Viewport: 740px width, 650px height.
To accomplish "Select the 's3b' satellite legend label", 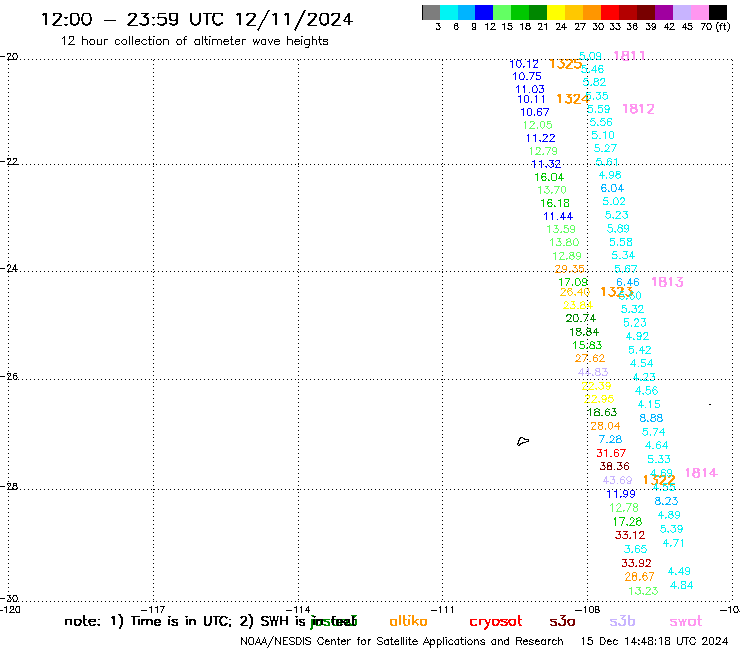I will coord(622,621).
